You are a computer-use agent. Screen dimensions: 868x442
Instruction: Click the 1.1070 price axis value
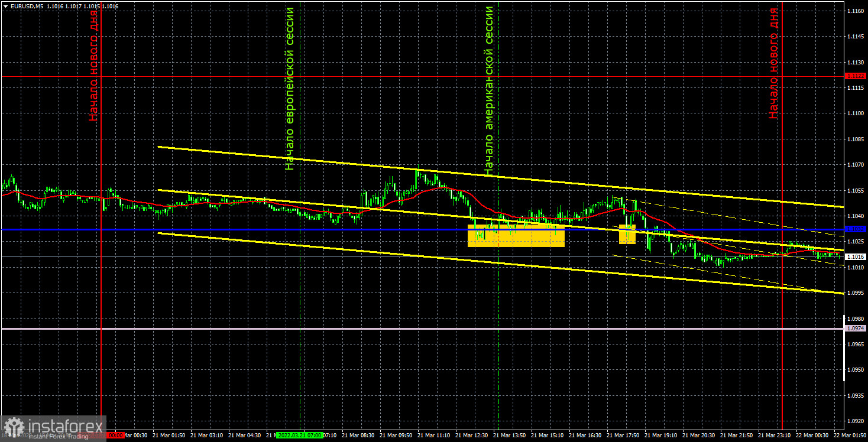pos(856,165)
